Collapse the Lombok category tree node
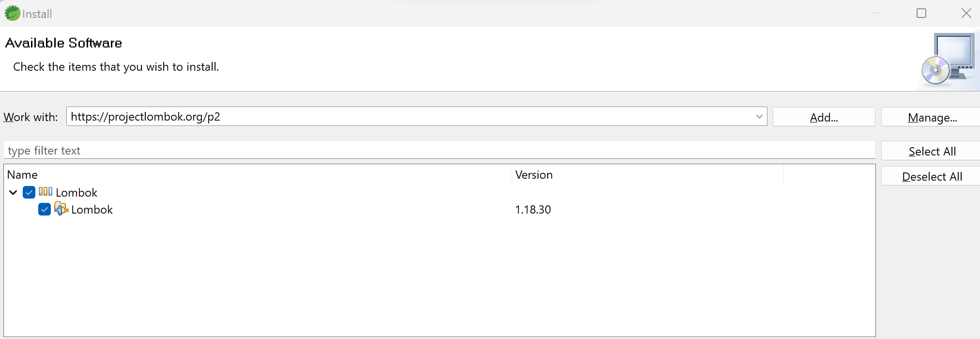Image resolution: width=980 pixels, height=339 pixels. point(13,192)
